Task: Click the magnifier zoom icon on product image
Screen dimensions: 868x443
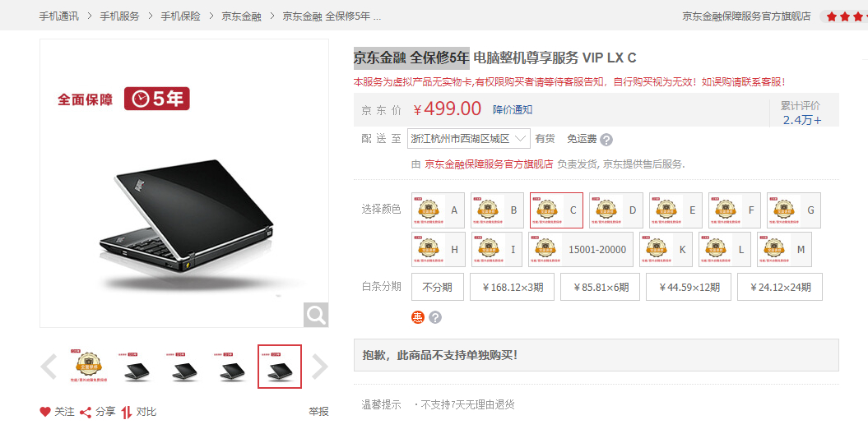Action: click(x=316, y=315)
